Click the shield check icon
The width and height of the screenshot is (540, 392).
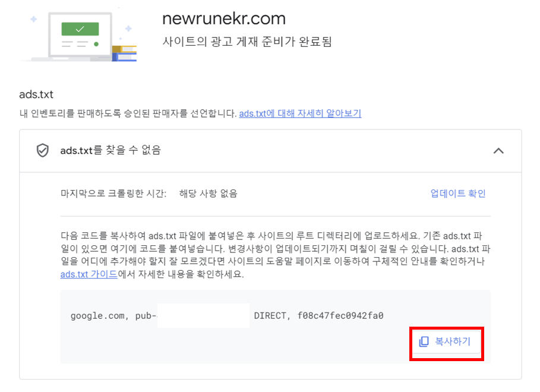[x=43, y=150]
